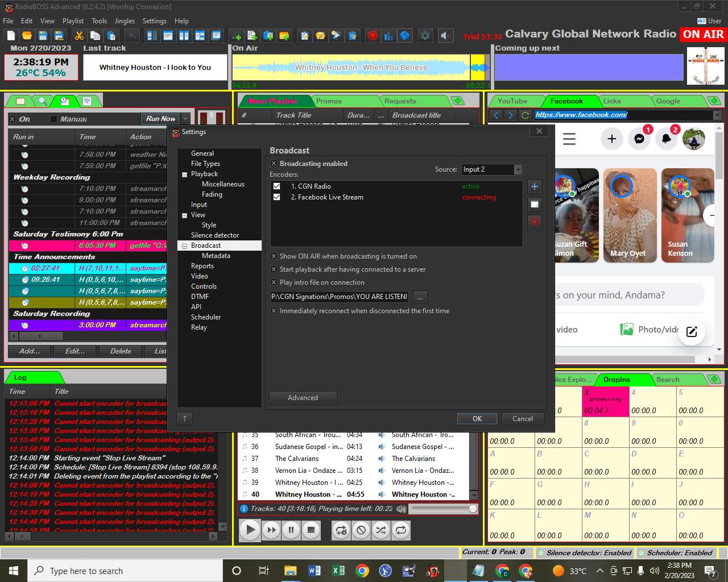Select Metadata under Broadcast

point(216,256)
